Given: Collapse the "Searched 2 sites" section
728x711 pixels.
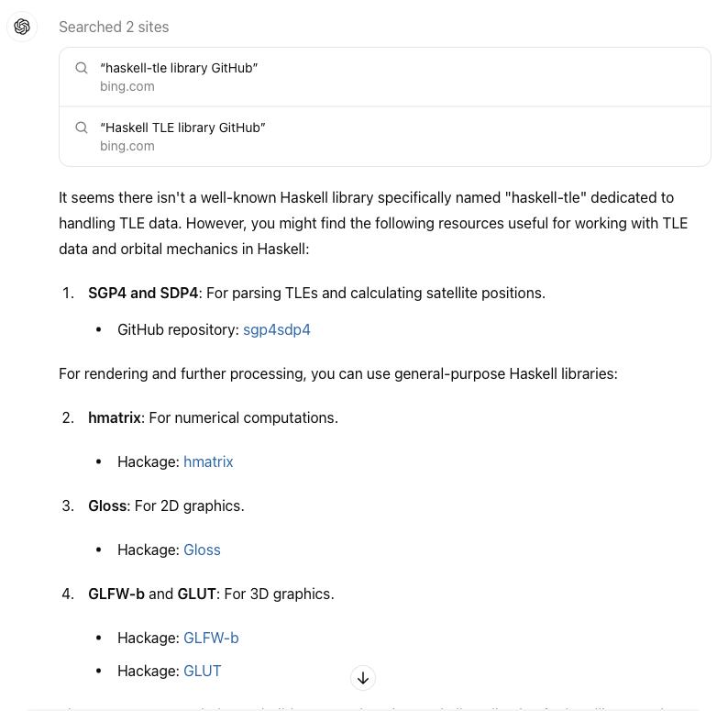Looking at the screenshot, I should click(114, 28).
